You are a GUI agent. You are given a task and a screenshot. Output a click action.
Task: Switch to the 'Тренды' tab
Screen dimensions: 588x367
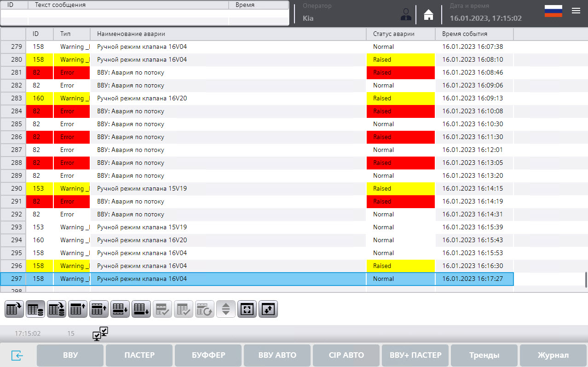(484, 355)
